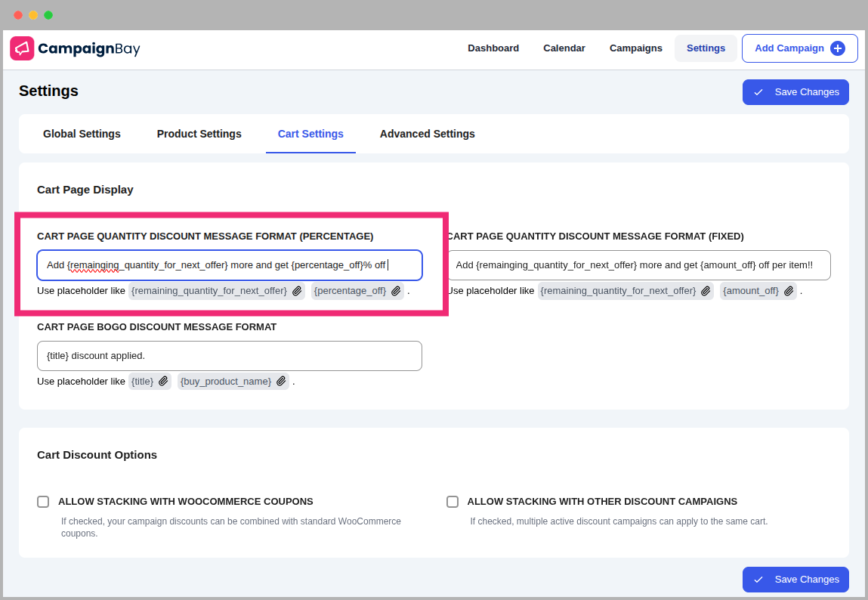Click the CampaignBay megaphone logo icon
This screenshot has height=600, width=868.
pyautogui.click(x=23, y=48)
